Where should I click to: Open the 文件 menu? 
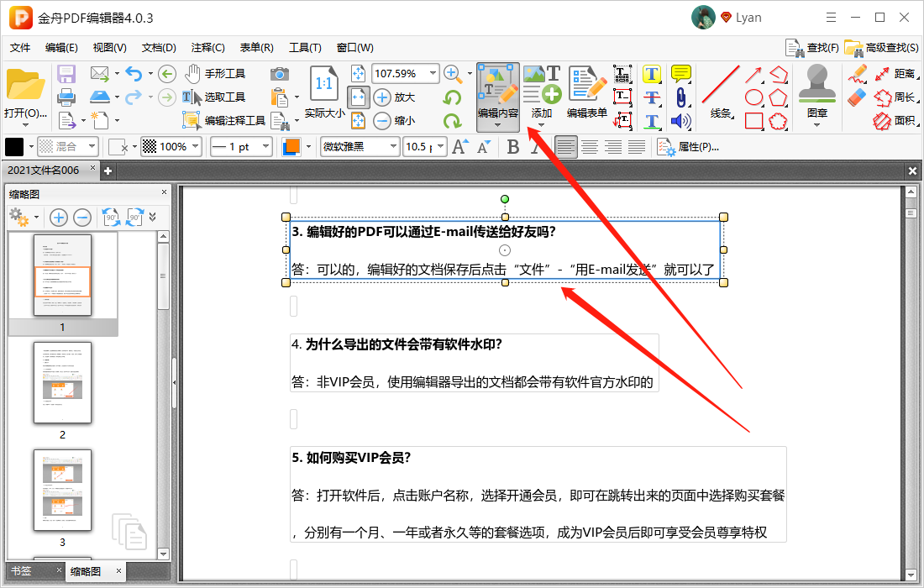pyautogui.click(x=20, y=48)
